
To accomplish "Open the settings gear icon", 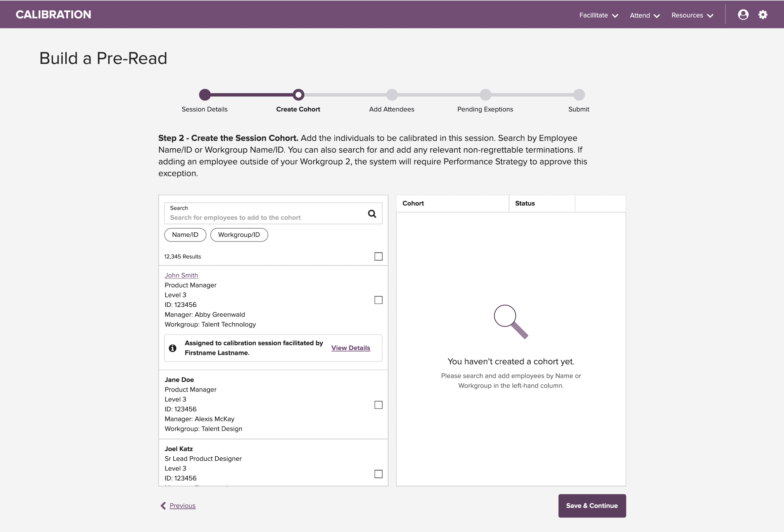I will click(763, 15).
